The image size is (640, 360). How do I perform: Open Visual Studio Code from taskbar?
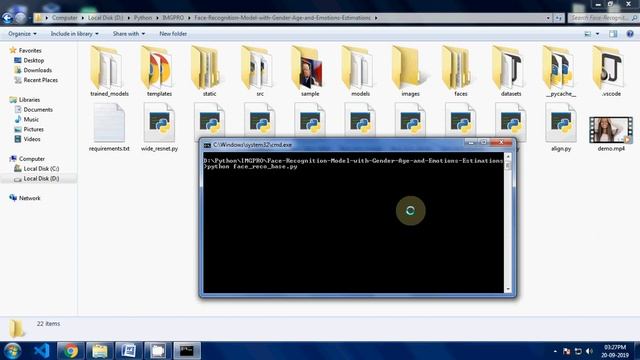(42, 351)
